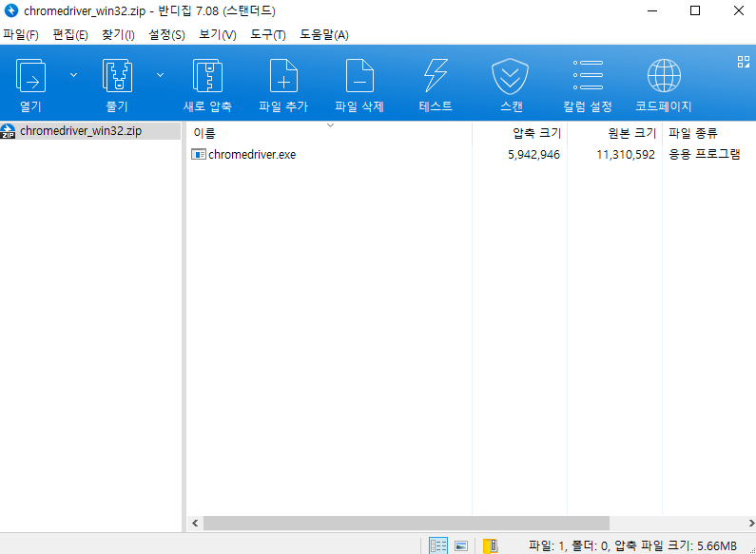Click the chromedriver.exe file icon

(199, 154)
